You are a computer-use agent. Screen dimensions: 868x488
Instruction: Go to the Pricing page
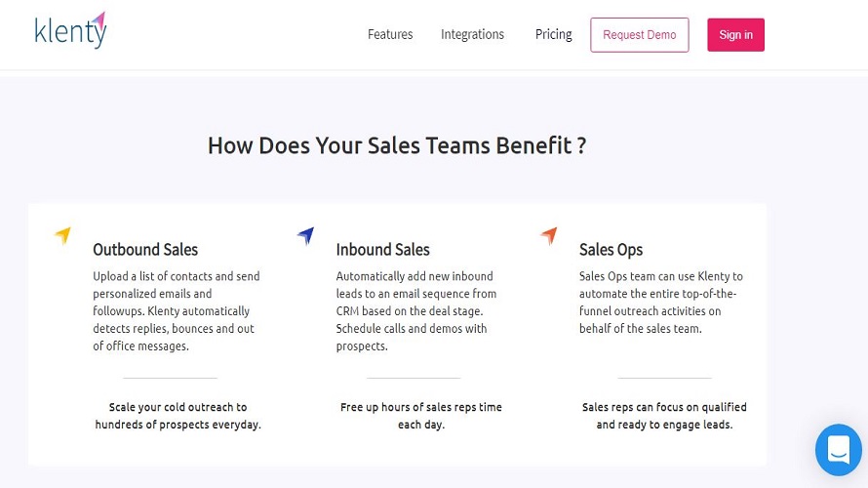click(x=554, y=34)
